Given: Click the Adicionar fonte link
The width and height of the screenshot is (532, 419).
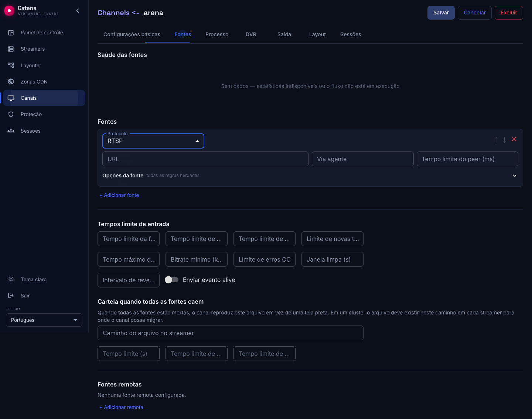Looking at the screenshot, I should pos(119,195).
